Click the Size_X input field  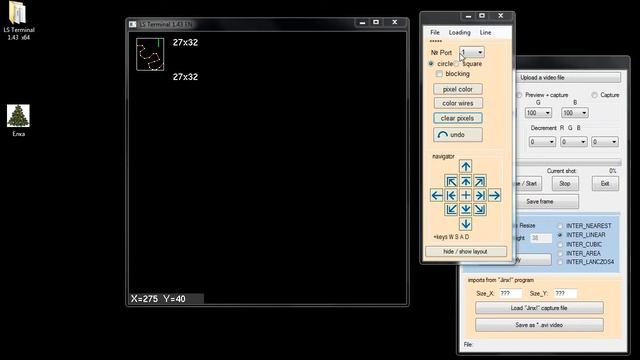tap(511, 293)
